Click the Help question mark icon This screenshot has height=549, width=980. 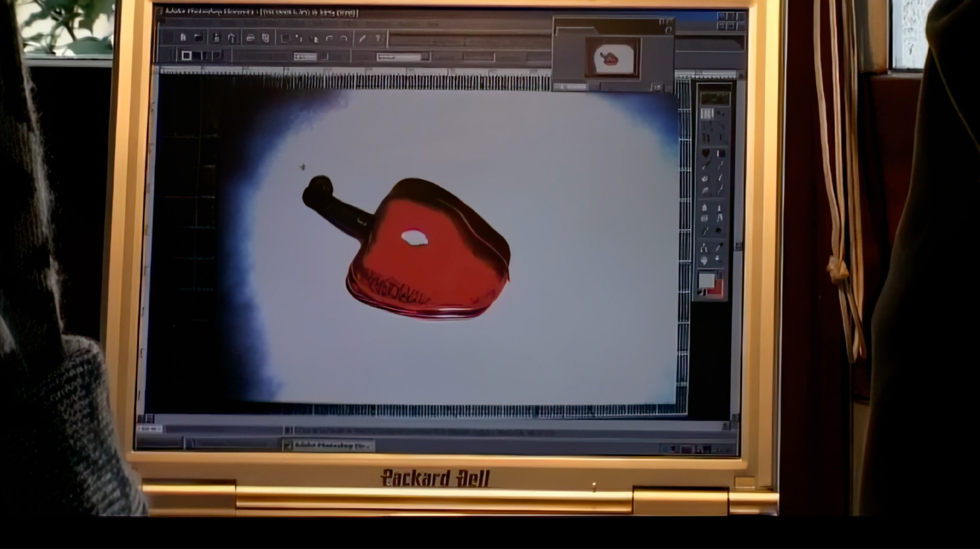(x=378, y=38)
